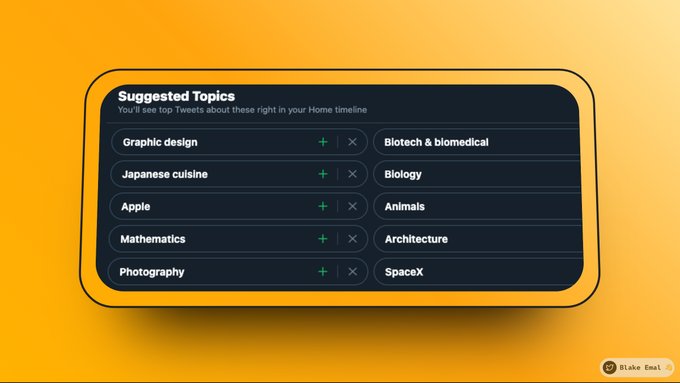Viewport: 680px width, 383px height.
Task: Select the Biology topic pill
Action: (477, 174)
